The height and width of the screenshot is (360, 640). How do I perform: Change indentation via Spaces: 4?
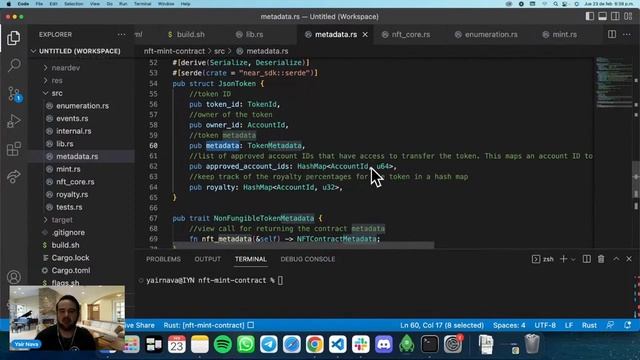pyautogui.click(x=509, y=325)
